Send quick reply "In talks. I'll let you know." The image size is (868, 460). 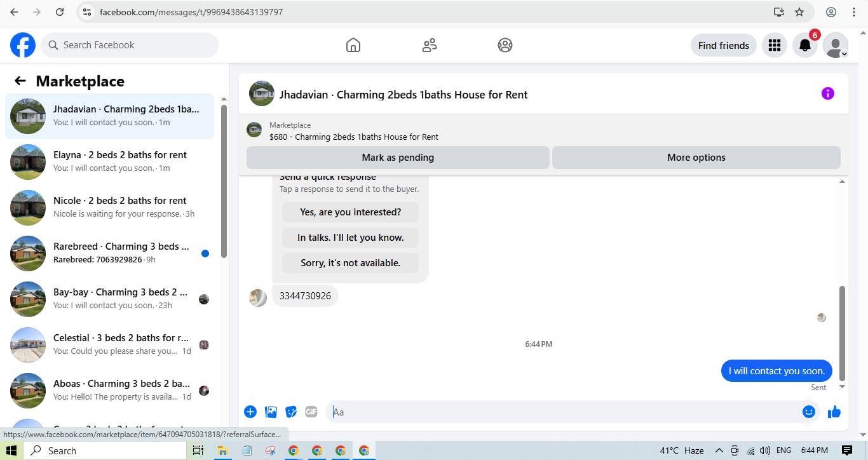coord(351,238)
